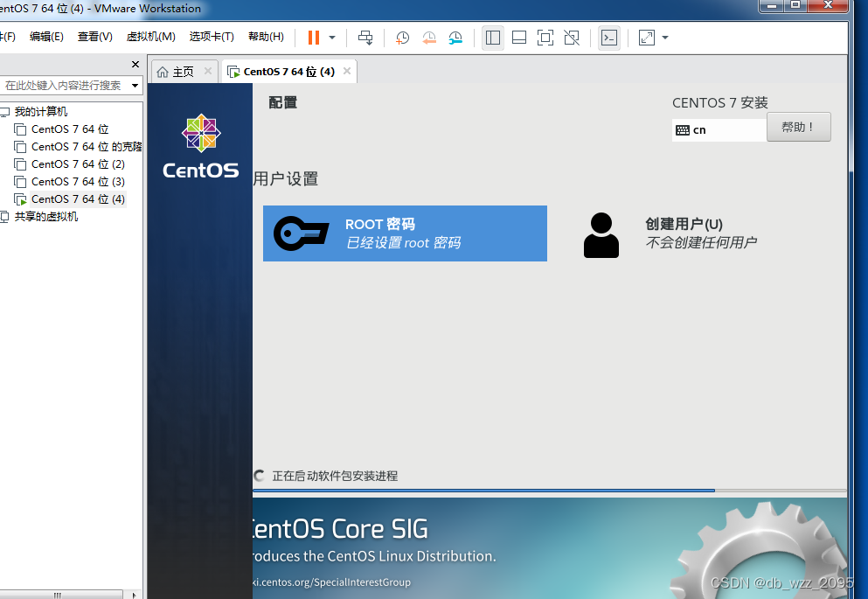Open the 帮助(H) menu
868x599 pixels.
(266, 37)
